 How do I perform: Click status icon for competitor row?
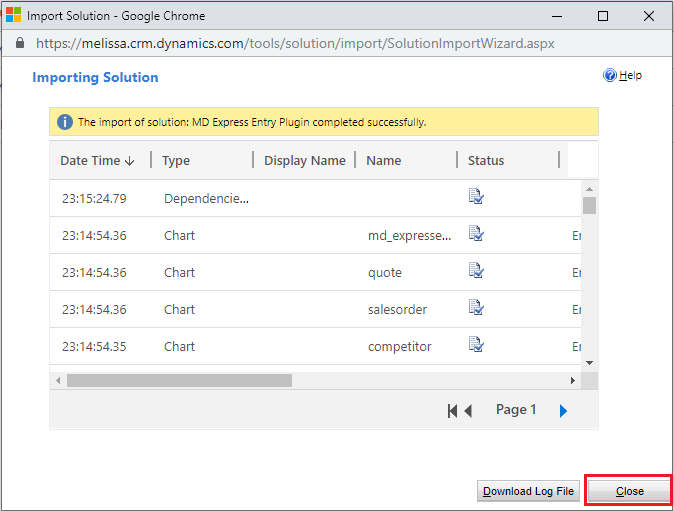[476, 345]
